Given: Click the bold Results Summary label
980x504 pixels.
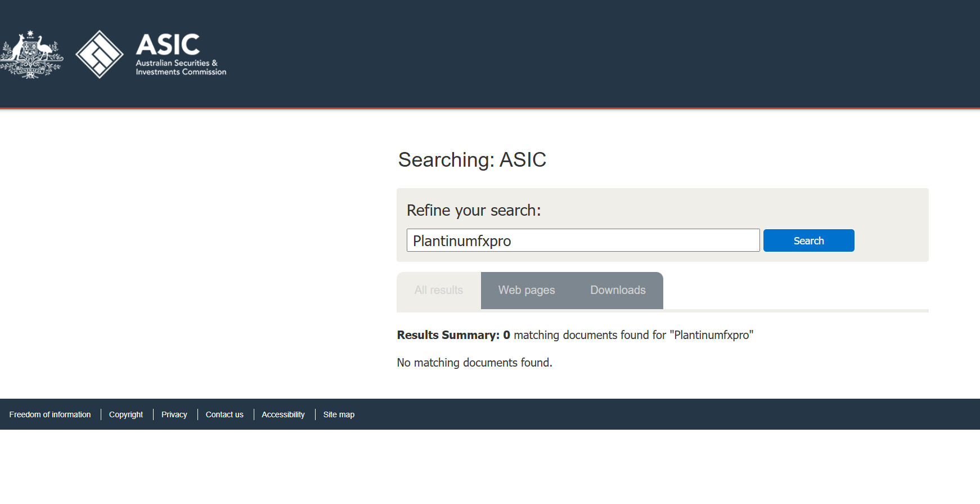Looking at the screenshot, I should [448, 335].
